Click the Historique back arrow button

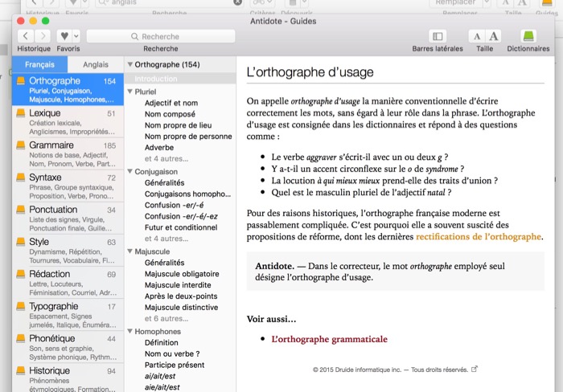[25, 36]
